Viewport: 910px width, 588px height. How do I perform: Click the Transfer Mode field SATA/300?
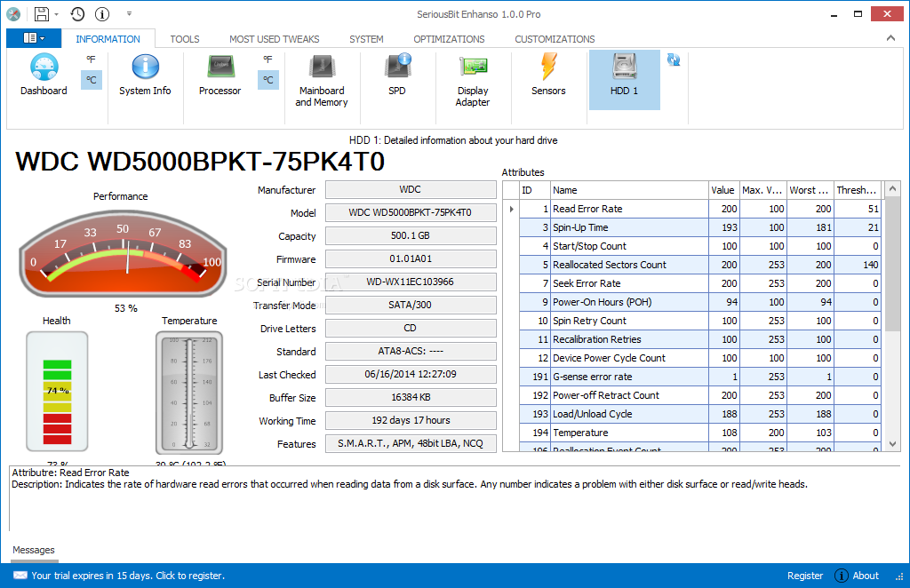tap(411, 305)
